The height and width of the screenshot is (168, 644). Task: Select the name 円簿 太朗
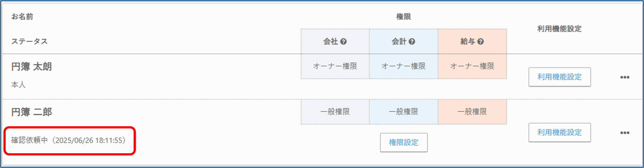point(31,67)
